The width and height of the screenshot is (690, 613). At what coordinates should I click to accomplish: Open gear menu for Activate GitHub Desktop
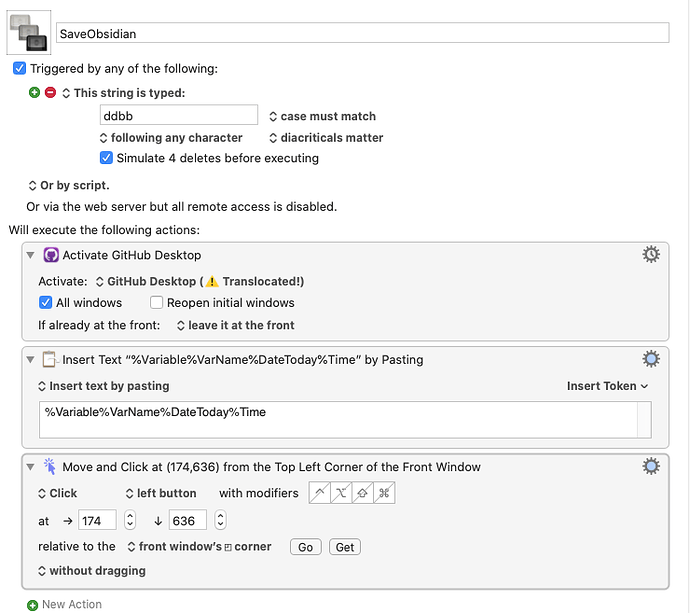click(651, 254)
